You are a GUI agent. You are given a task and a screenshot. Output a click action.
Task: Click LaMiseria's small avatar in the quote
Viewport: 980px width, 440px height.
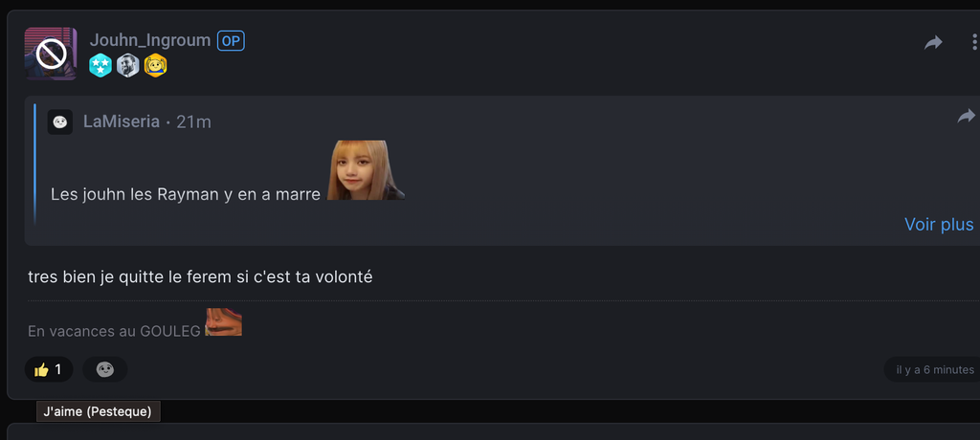coord(60,121)
